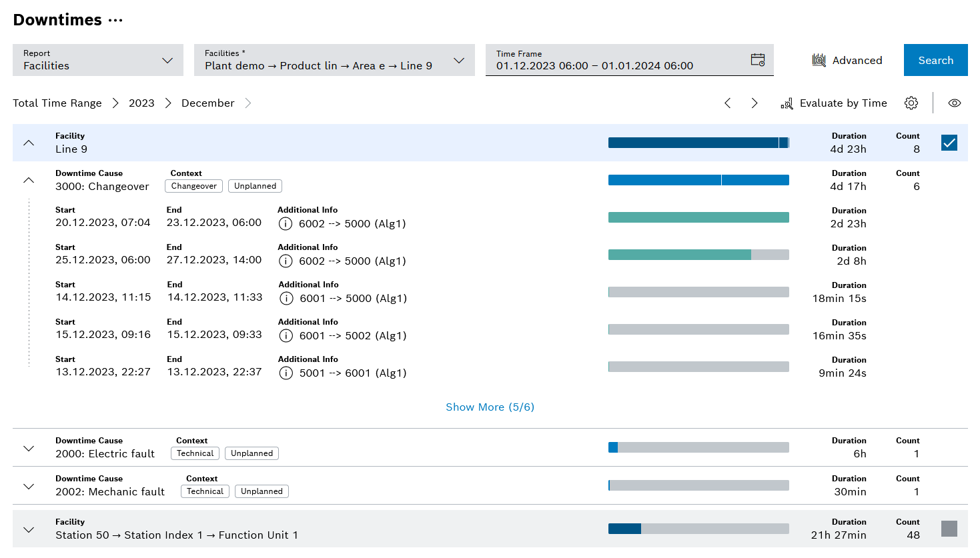Jump to Total Time Range breadcrumb
Screen dimensions: 980x558
pyautogui.click(x=57, y=103)
